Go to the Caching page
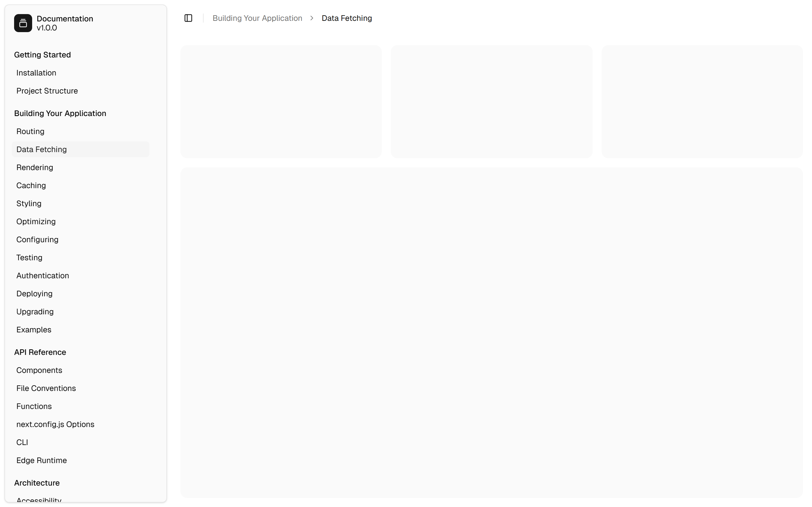Screen dimensions: 812x507 [31, 185]
